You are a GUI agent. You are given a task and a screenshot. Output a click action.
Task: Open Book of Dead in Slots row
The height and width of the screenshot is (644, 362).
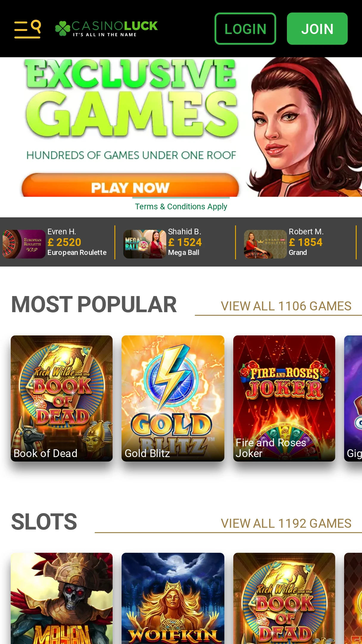coord(284,598)
